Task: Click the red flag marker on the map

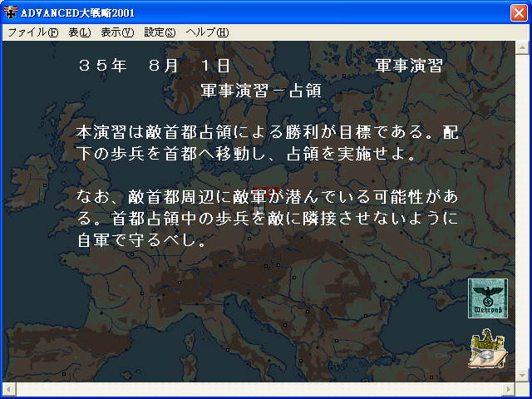Action: click(x=266, y=192)
